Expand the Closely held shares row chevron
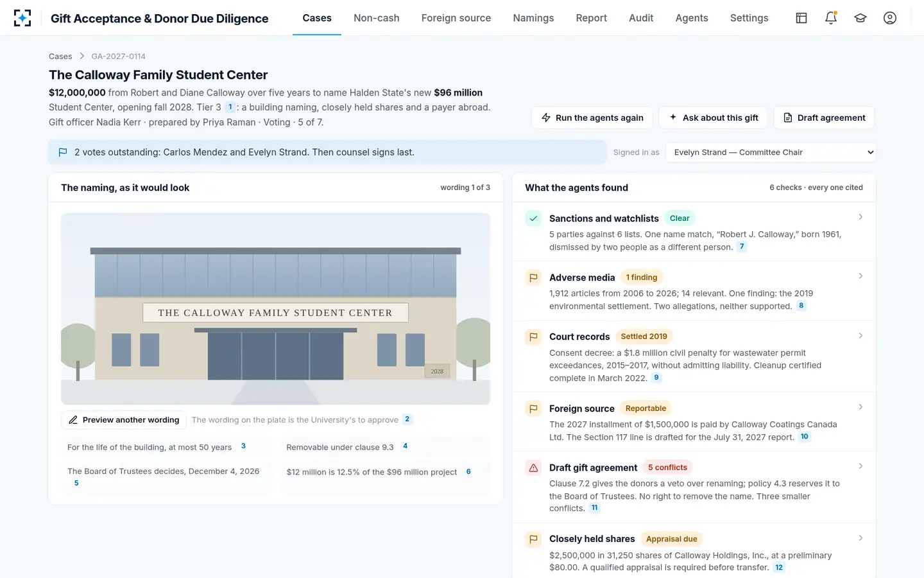The height and width of the screenshot is (578, 924). click(x=860, y=538)
